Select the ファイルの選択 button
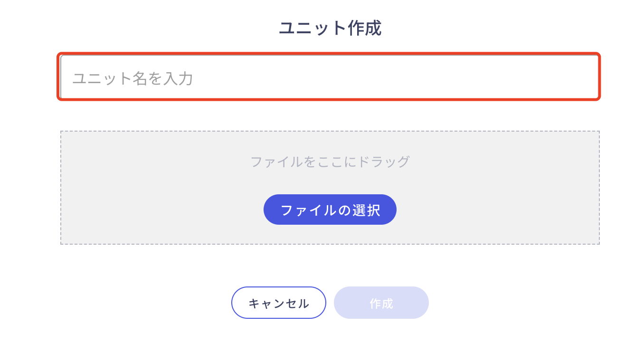 tap(330, 210)
